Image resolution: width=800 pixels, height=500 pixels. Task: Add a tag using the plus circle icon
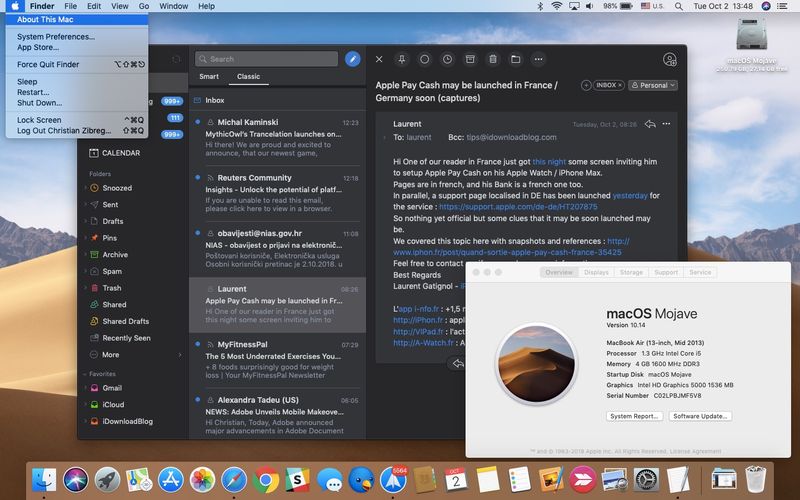click(586, 85)
